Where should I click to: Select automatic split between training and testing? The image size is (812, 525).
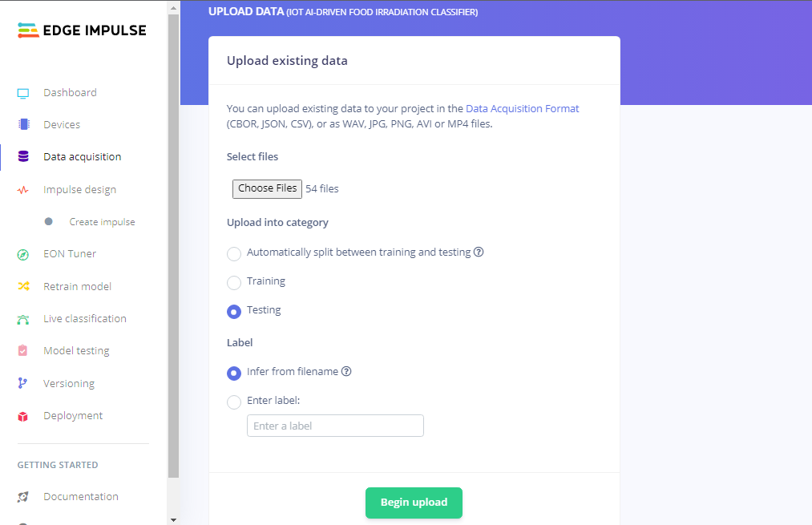tap(234, 253)
